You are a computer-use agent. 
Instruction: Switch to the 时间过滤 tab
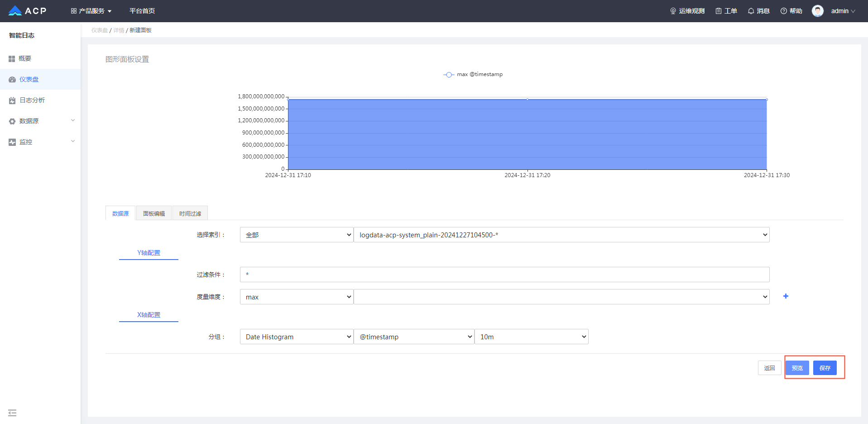(190, 213)
